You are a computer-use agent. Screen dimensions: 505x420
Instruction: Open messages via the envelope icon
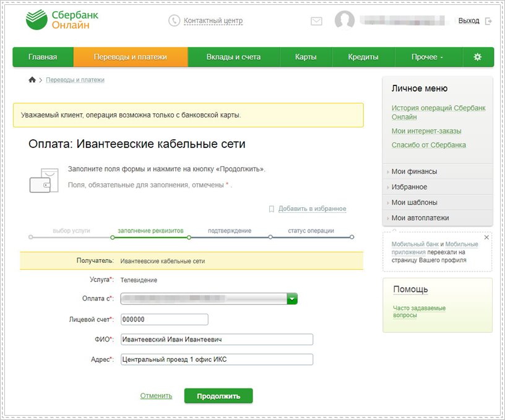(x=316, y=21)
